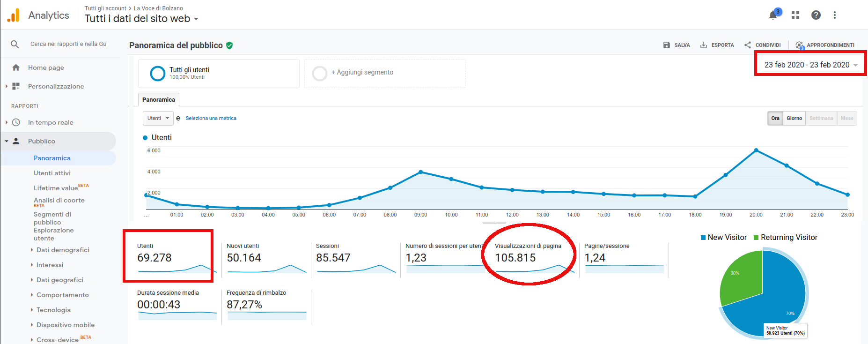Switch chart granularity to Giorno
This screenshot has width=868, height=344.
[x=794, y=118]
